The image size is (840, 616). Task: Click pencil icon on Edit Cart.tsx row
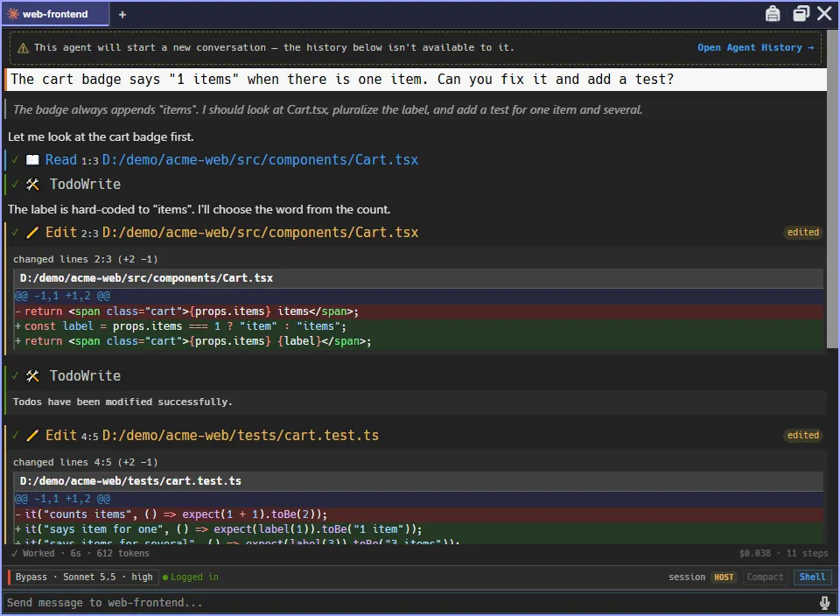tap(32, 233)
